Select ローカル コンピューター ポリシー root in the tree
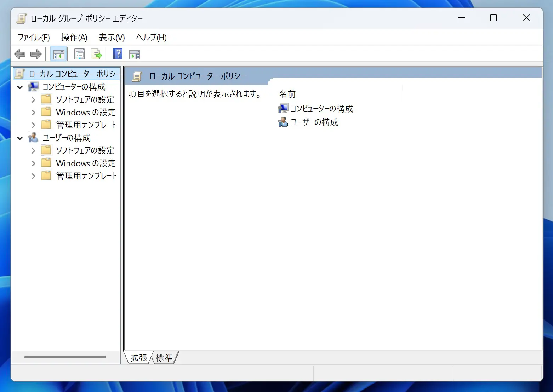The image size is (553, 392). (x=74, y=74)
